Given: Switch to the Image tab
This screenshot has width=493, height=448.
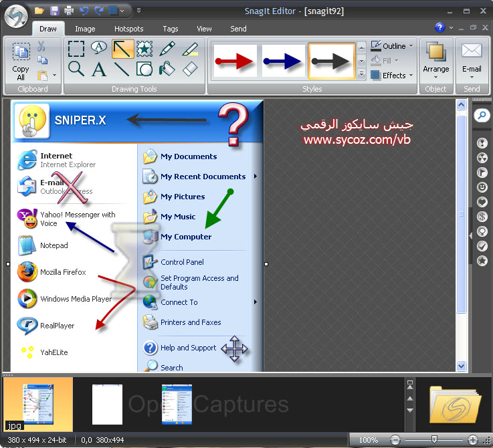Looking at the screenshot, I should pyautogui.click(x=85, y=29).
